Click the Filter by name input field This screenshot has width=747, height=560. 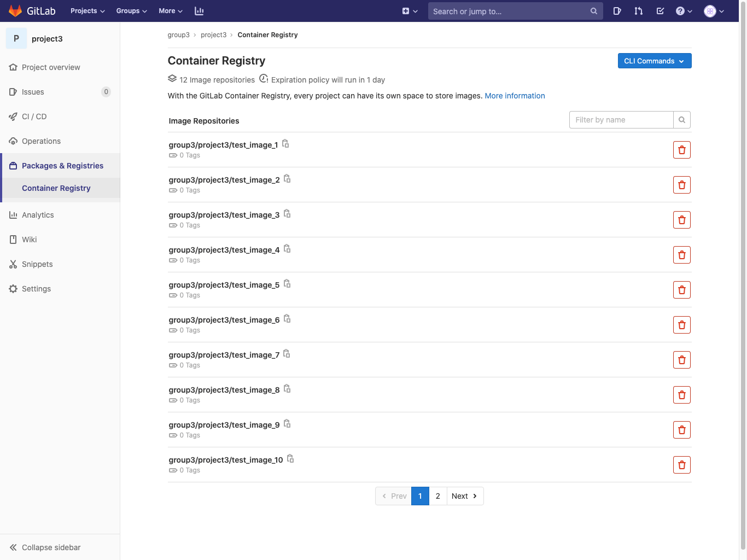pyautogui.click(x=621, y=119)
